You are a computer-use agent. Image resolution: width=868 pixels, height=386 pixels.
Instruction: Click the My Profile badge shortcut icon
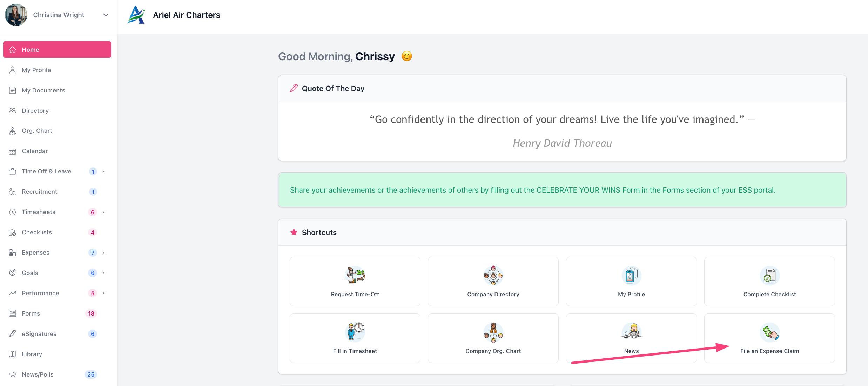pyautogui.click(x=631, y=275)
